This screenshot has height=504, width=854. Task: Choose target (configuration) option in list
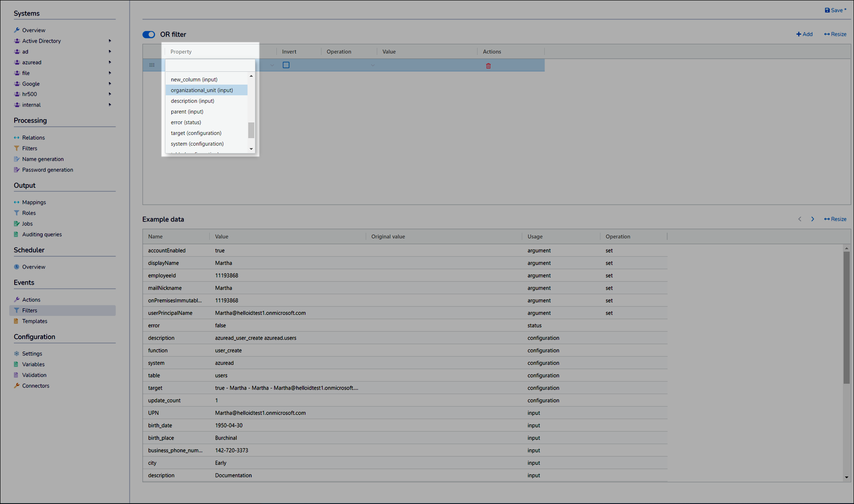[x=196, y=133]
